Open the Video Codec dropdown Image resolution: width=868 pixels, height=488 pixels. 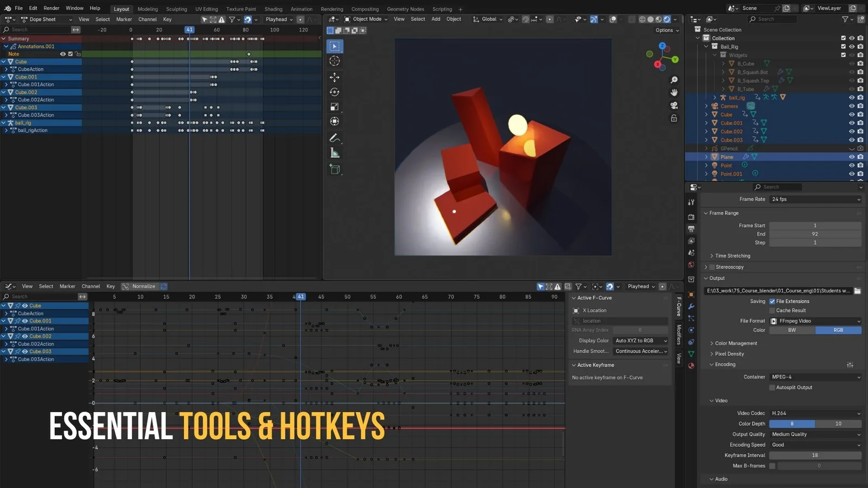[x=814, y=413]
